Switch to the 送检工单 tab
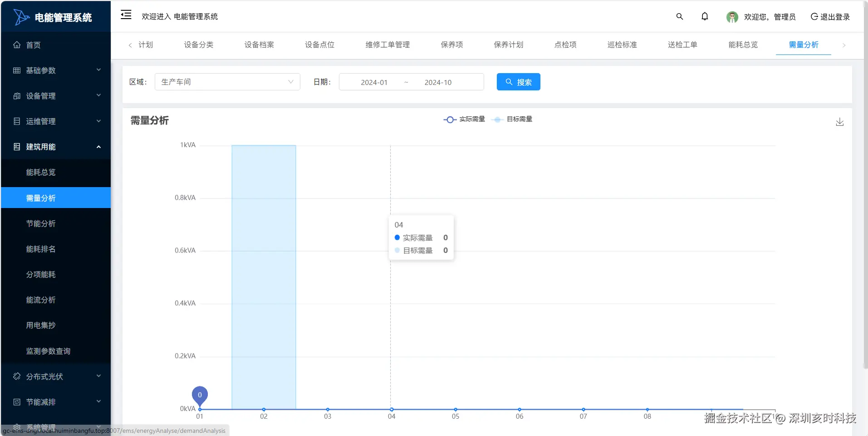The height and width of the screenshot is (436, 868). (682, 45)
